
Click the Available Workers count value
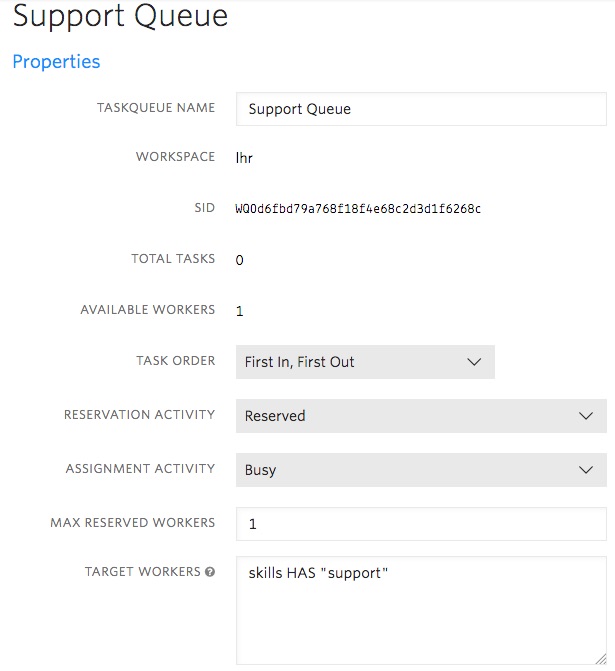tap(239, 311)
